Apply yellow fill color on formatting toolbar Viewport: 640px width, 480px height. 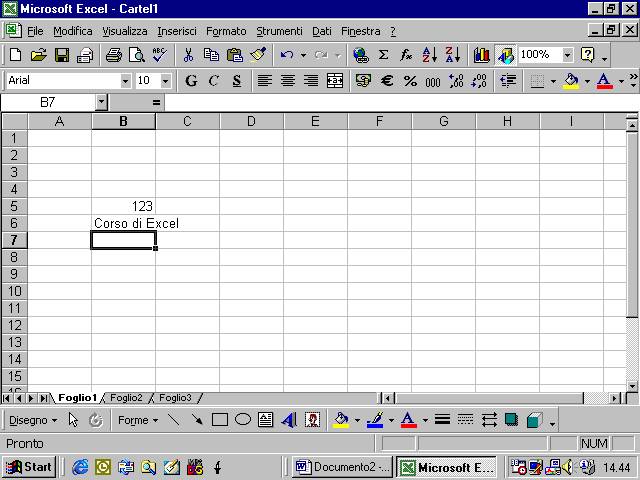coord(571,81)
